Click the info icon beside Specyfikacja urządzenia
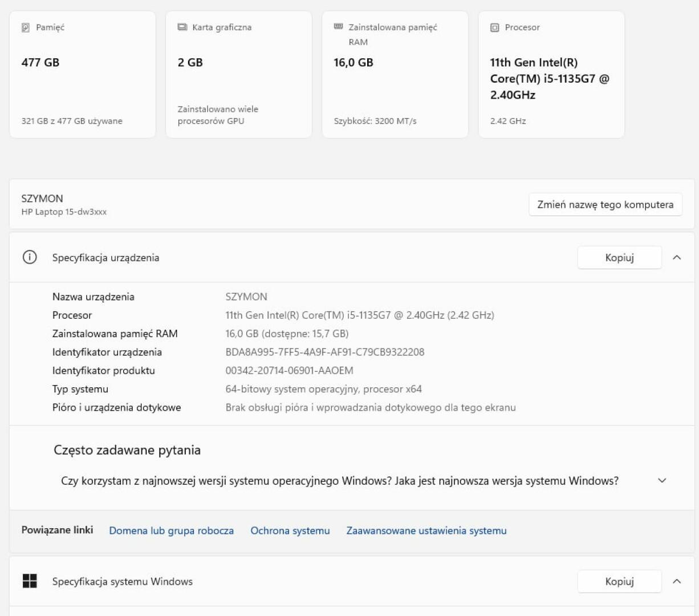The height and width of the screenshot is (616, 699). [30, 257]
